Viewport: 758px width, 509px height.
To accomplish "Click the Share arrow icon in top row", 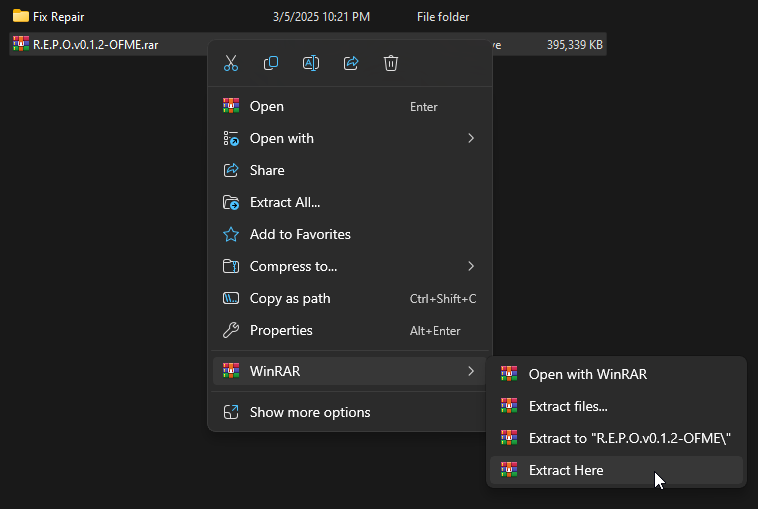I will click(x=351, y=63).
